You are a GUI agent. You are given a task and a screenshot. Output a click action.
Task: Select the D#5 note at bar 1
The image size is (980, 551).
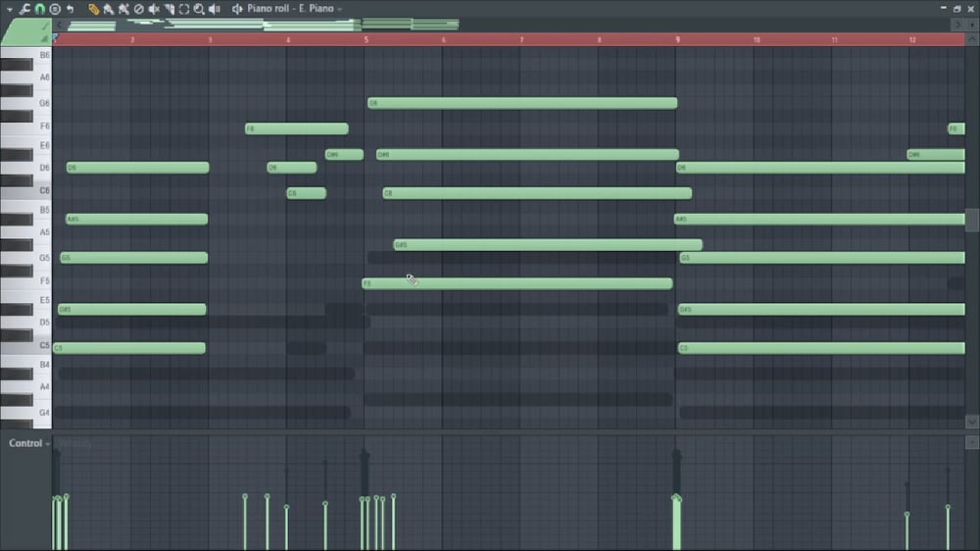pos(132,309)
